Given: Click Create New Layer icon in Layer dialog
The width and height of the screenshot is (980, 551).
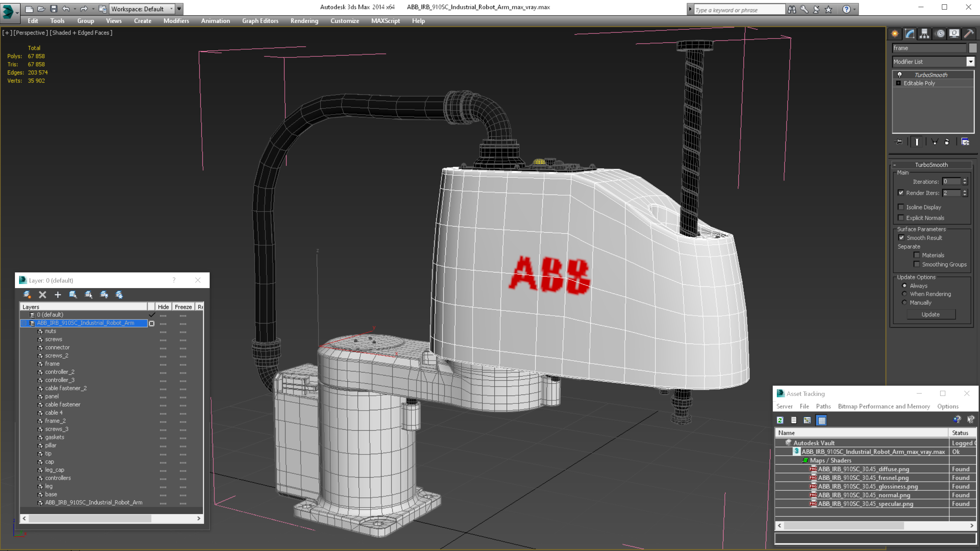Looking at the screenshot, I should [x=27, y=295].
